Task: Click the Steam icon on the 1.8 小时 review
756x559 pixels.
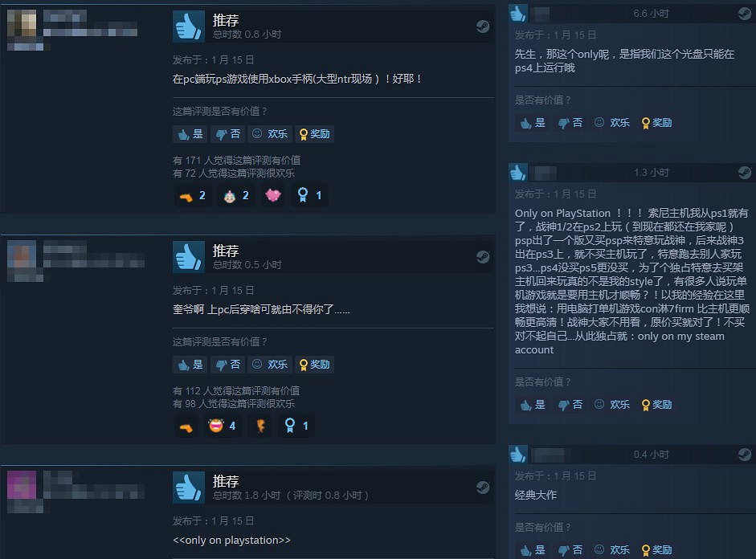Action: [483, 488]
